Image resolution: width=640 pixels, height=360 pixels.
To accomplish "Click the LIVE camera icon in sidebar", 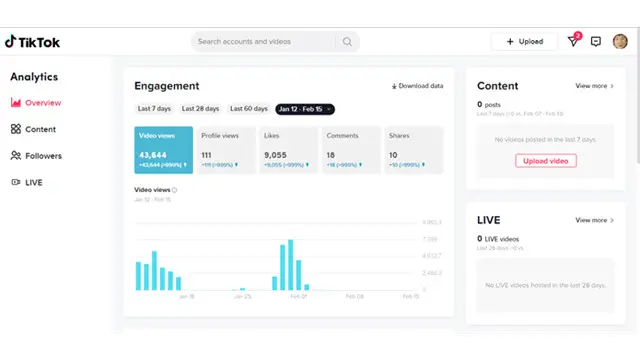I will pos(16,182).
